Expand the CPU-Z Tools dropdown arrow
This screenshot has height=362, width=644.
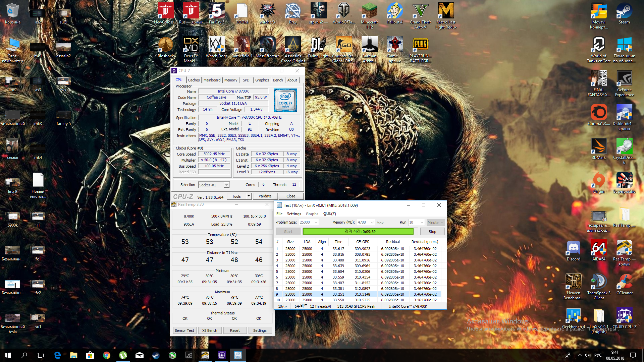point(249,196)
